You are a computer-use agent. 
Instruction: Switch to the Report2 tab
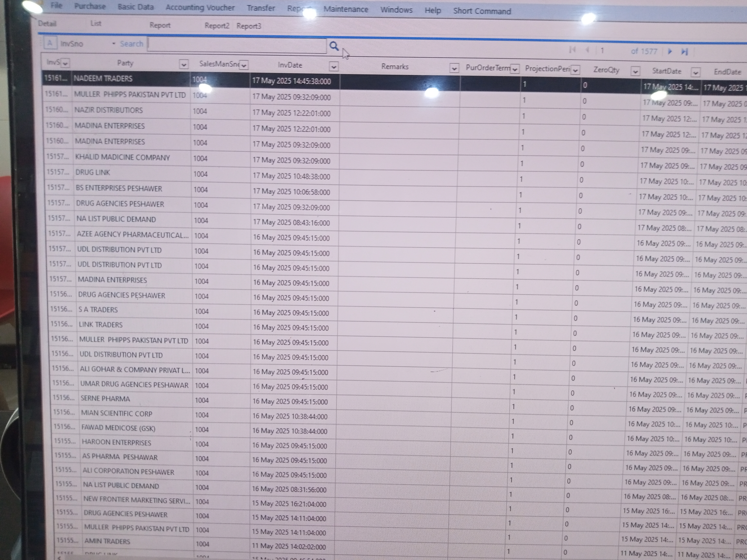(216, 26)
